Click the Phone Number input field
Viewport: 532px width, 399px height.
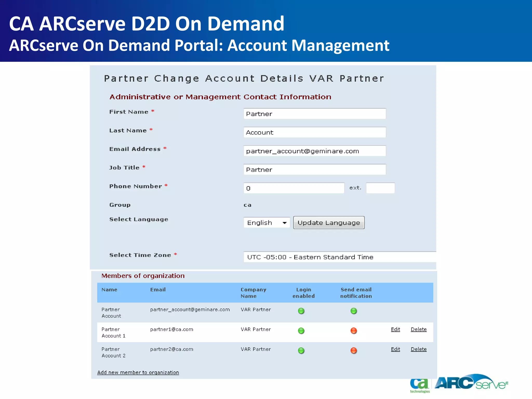click(294, 188)
